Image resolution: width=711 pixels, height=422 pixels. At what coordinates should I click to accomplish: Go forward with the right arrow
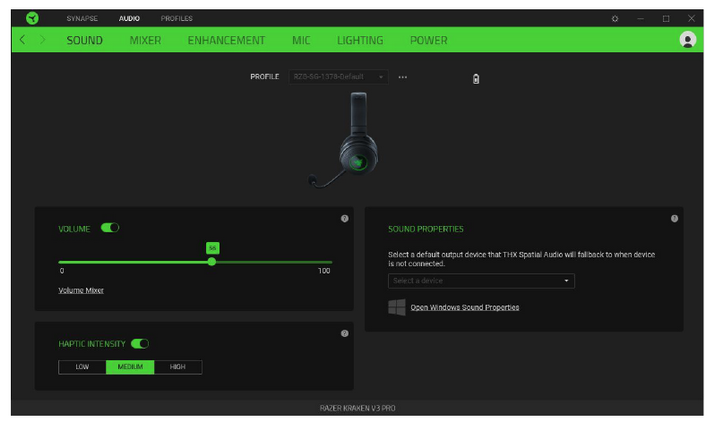point(42,40)
